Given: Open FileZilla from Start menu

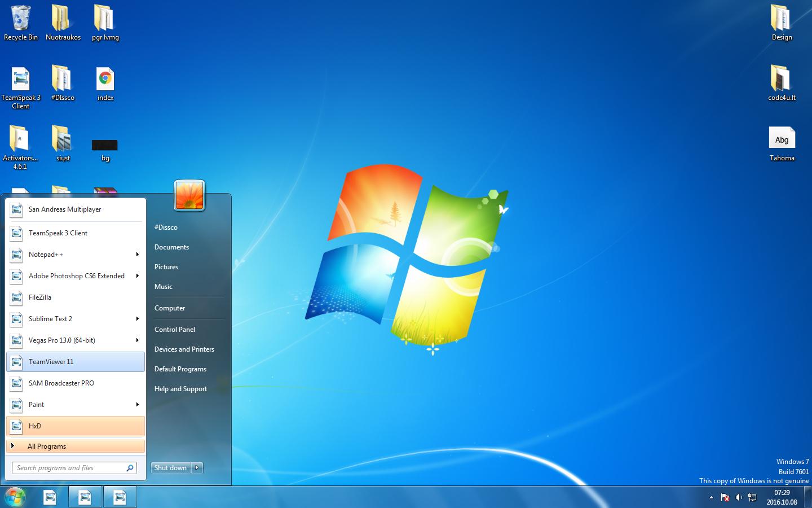Looking at the screenshot, I should (76, 297).
